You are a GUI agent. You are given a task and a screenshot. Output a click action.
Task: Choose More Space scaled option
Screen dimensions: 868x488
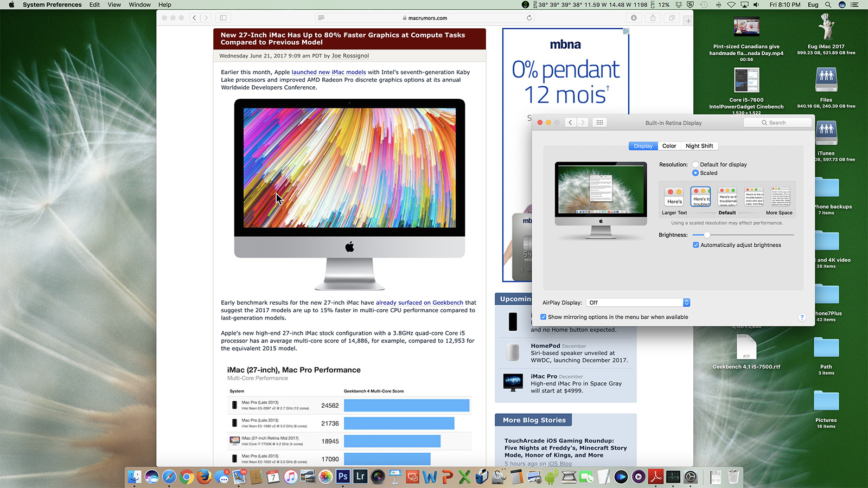coord(780,196)
